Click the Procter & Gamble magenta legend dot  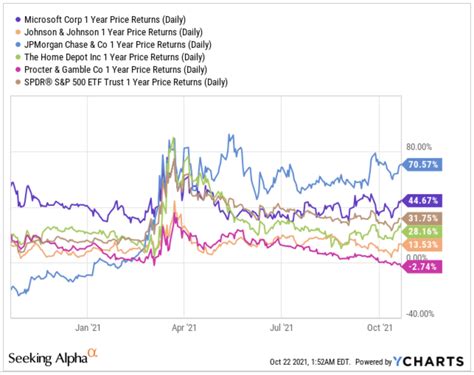point(18,70)
